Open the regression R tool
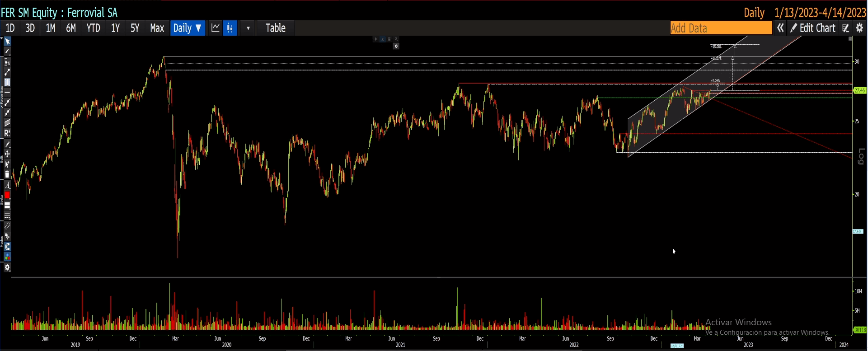Viewport: 868px width, 351px height. pos(7,133)
